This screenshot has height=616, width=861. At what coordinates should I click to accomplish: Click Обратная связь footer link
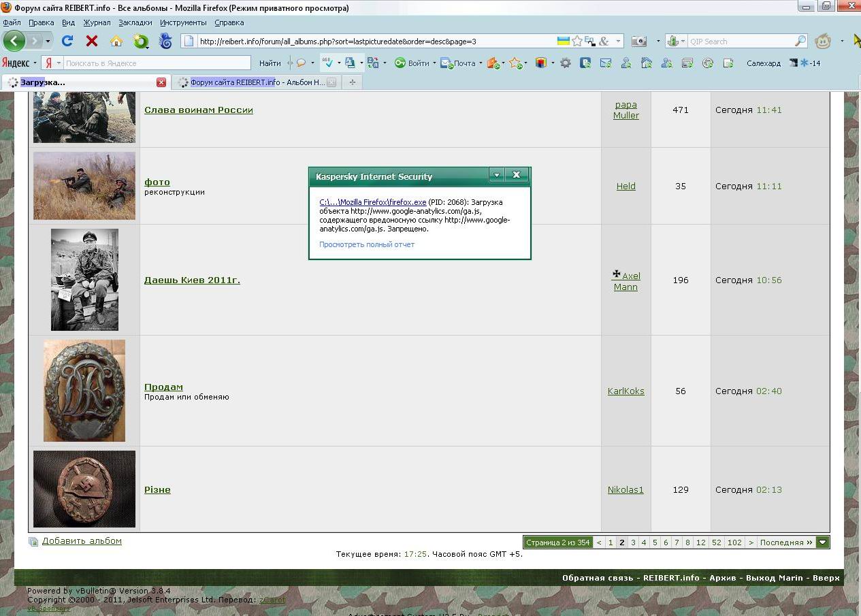click(598, 578)
